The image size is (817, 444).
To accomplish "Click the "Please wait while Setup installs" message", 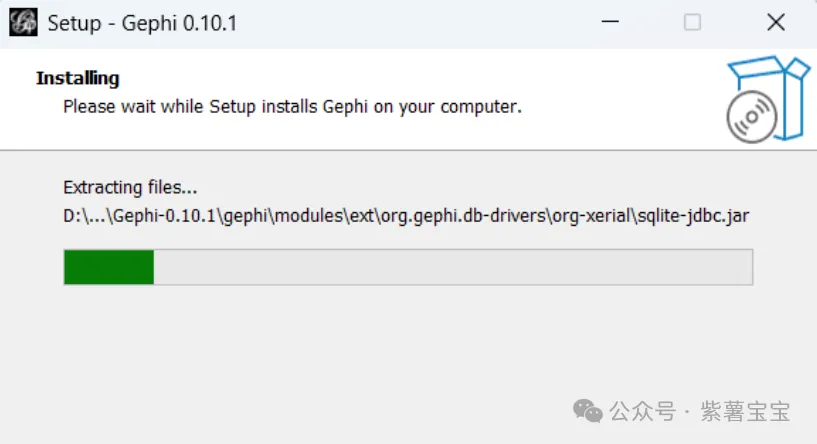I will [292, 105].
